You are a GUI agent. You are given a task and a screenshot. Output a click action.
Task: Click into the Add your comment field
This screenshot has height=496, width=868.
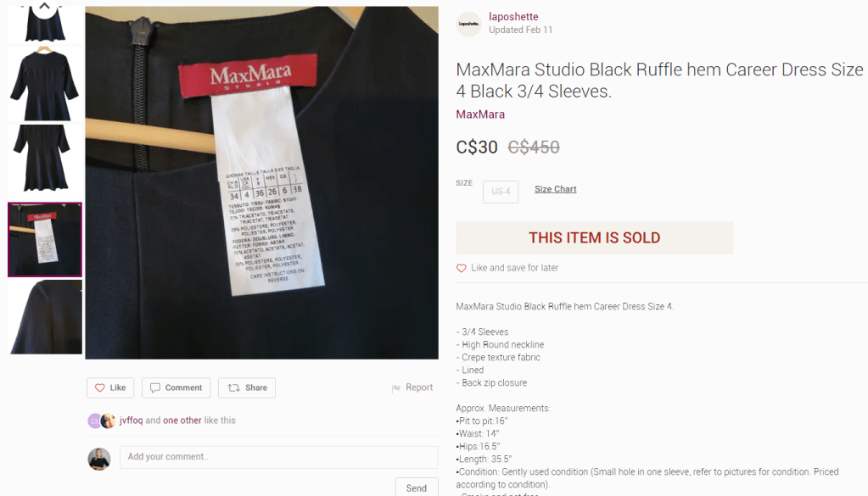click(x=278, y=457)
